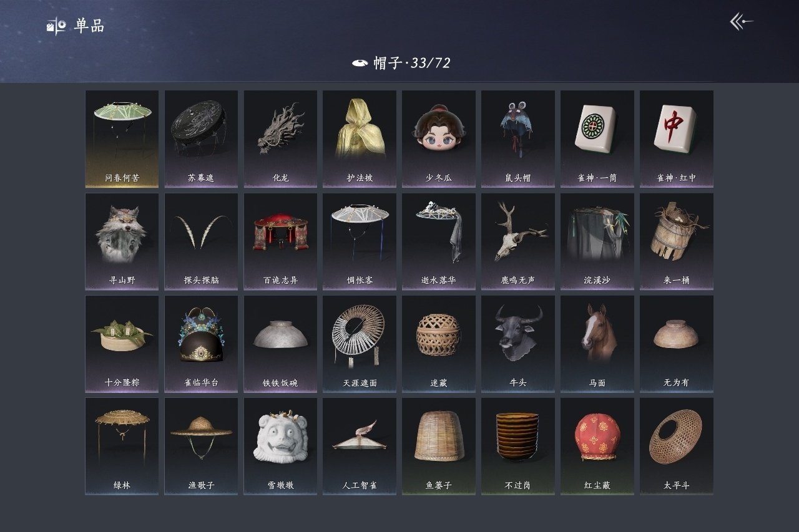Select the 雀临华台 ornate crown
Image resolution: width=799 pixels, height=532 pixels.
click(x=201, y=344)
